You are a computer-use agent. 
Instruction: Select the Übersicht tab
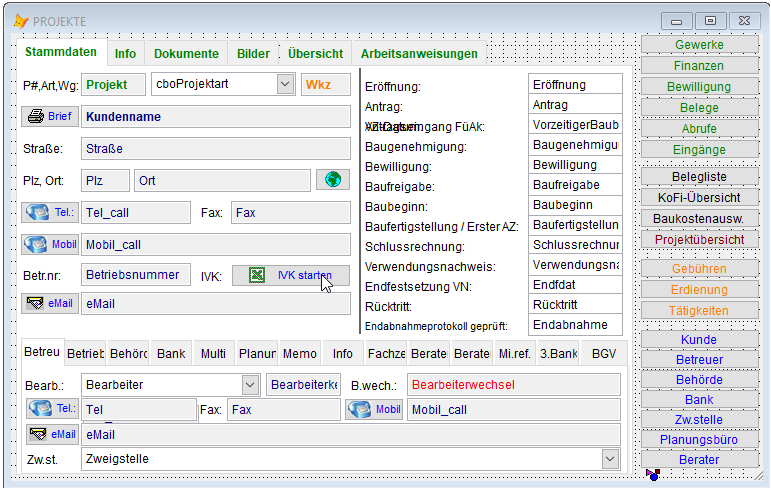coord(315,54)
